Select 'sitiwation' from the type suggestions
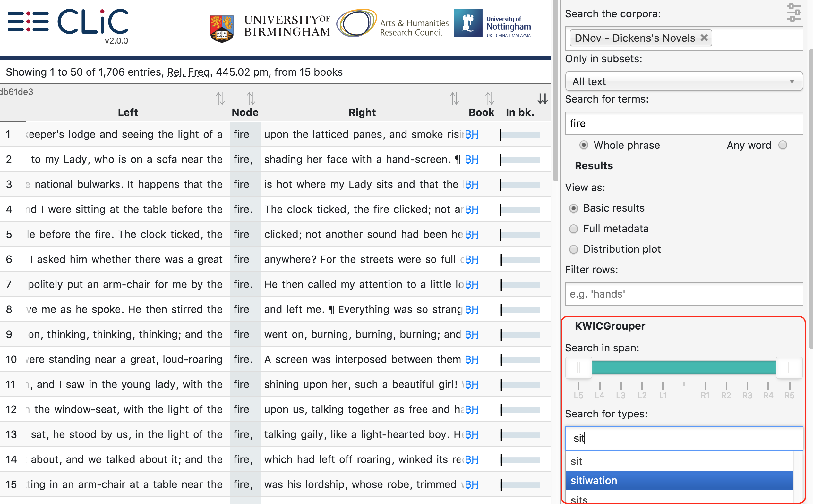813x504 pixels. 679,480
